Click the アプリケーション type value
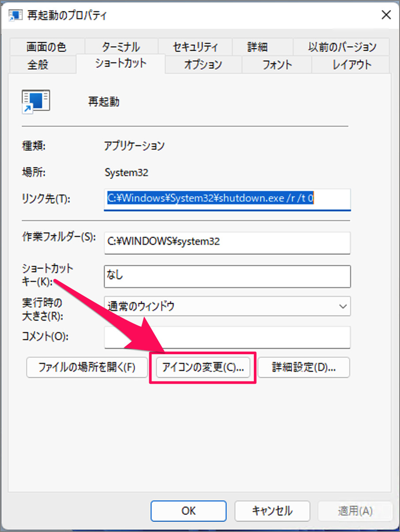 pos(135,146)
